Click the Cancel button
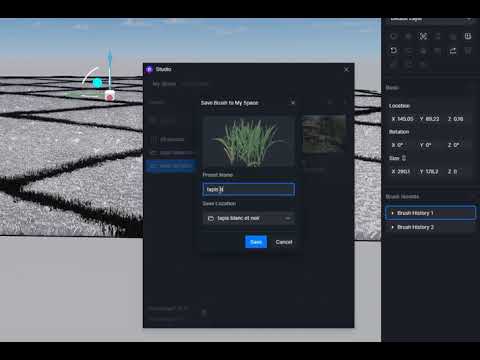Viewport: 480px width, 360px height. (x=284, y=242)
